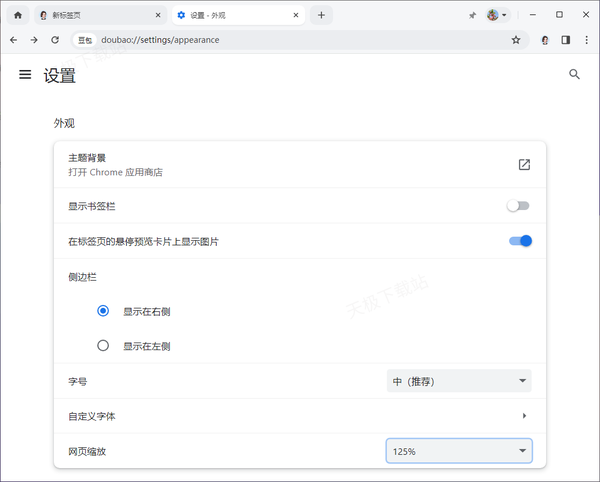Open the Doubao assistant avatar icon in the toolbar

click(545, 40)
